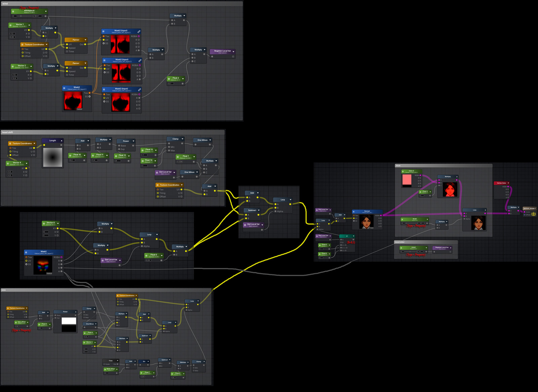Collapse the Length node preview arrow
Viewport: 538px width, 392px height.
[x=62, y=141]
